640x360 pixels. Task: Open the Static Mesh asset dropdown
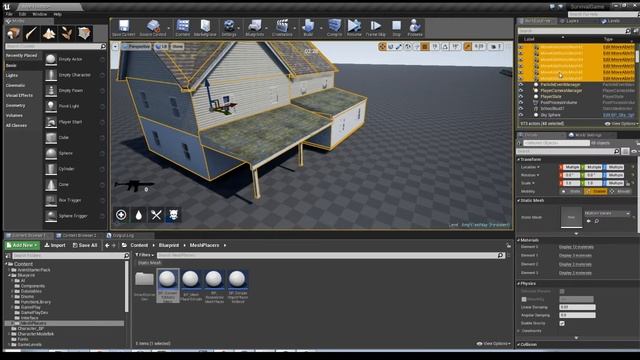pyautogui.click(x=607, y=213)
